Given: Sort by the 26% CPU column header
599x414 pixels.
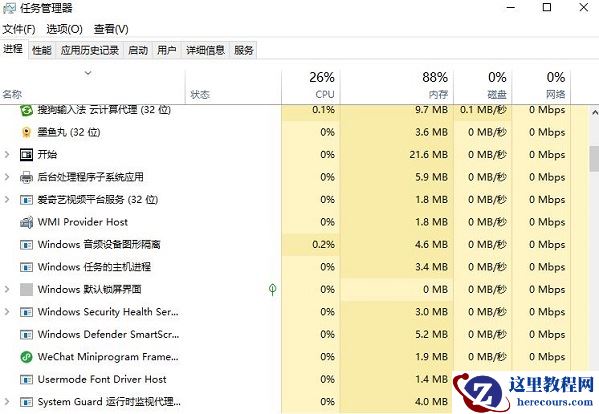Looking at the screenshot, I should tap(311, 86).
